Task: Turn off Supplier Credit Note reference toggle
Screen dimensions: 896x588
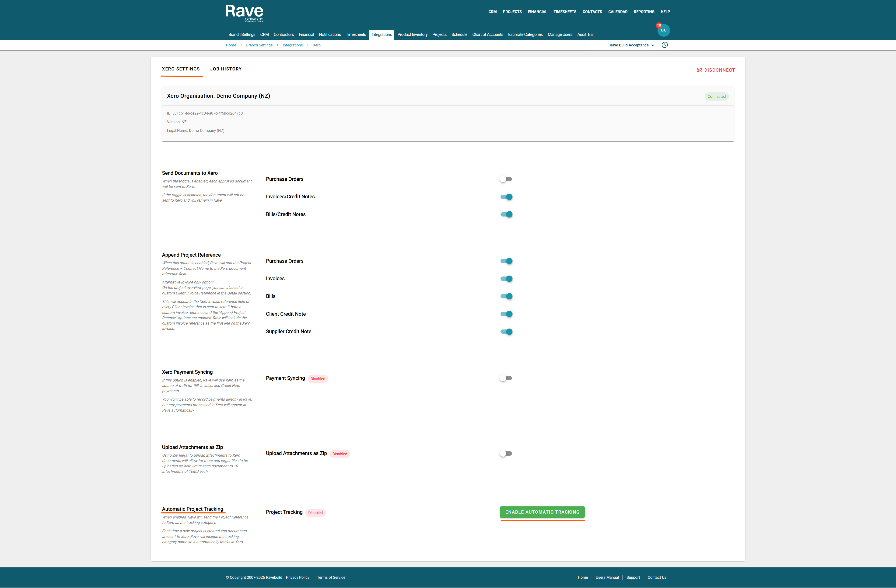Action: [506, 332]
